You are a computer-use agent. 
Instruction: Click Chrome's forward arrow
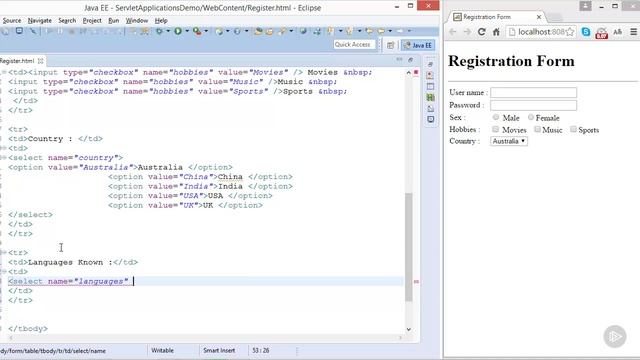coord(467,32)
